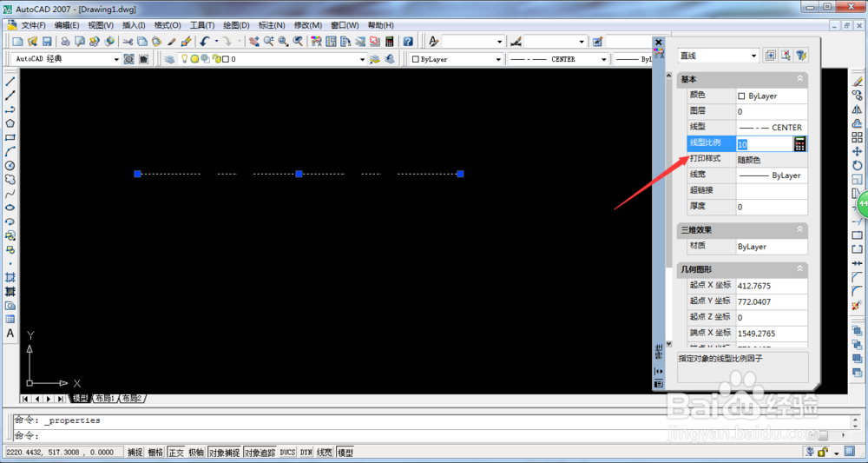
Task: Open the CENTER linetype control dropdown
Action: (603, 59)
